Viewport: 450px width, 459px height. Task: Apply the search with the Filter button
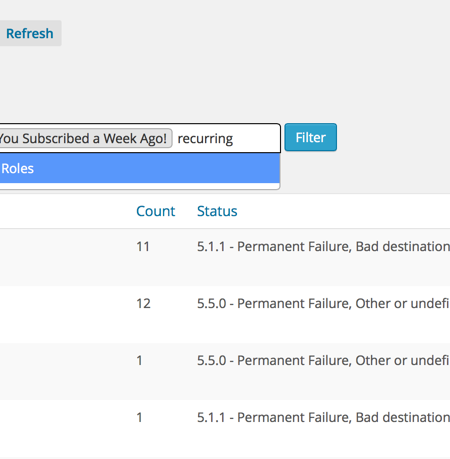(x=310, y=137)
